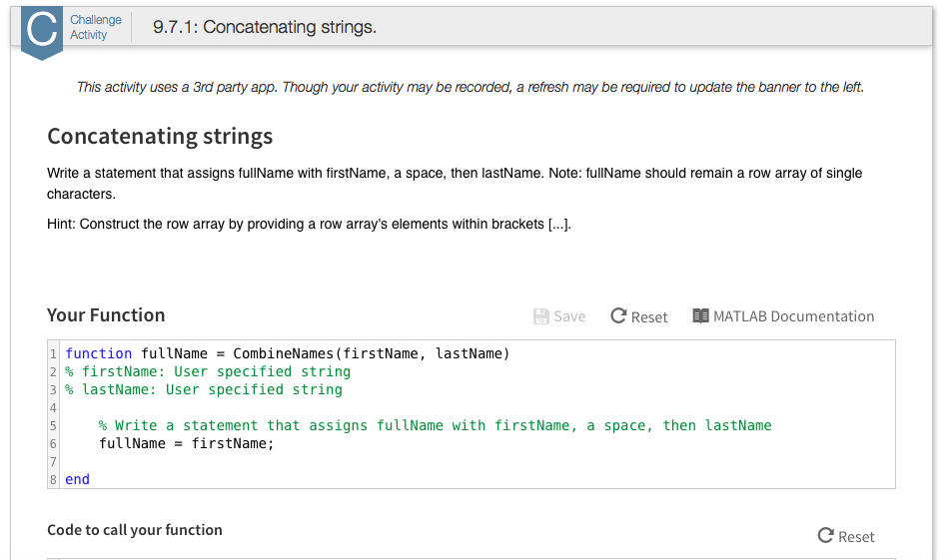Open the MATLAB Documentation book icon

tap(700, 315)
